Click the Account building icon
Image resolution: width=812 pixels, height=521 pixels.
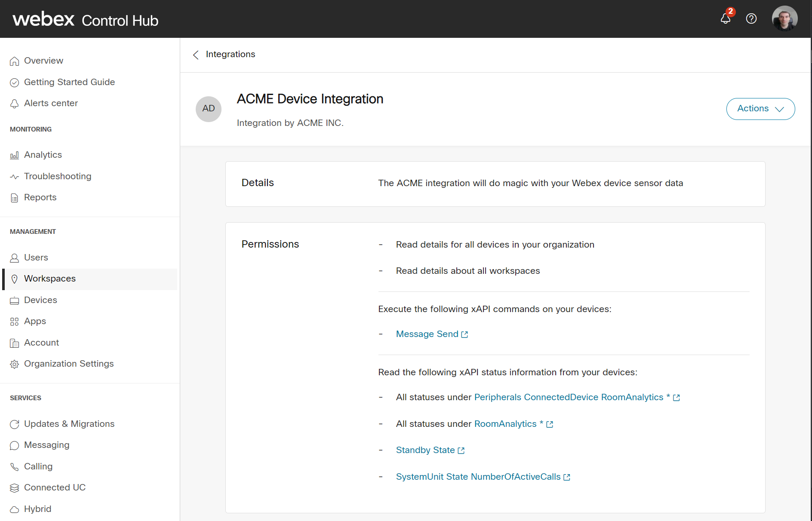(15, 343)
